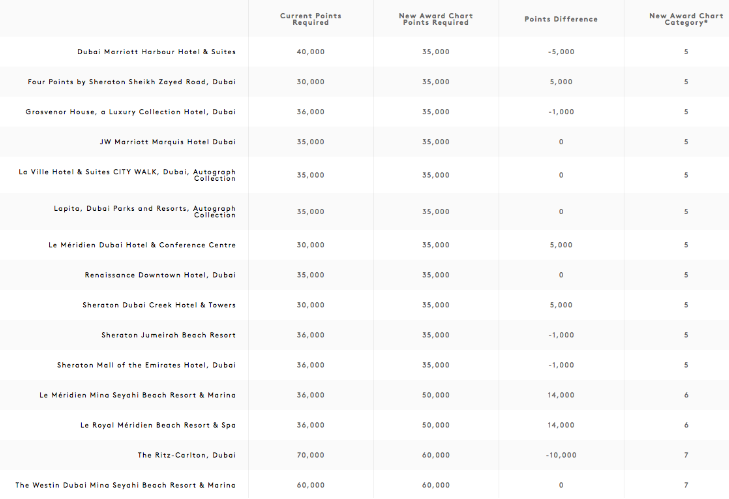Click Sheraton Dubai Creek Hotel & Towers
The width and height of the screenshot is (729, 499).
click(x=159, y=305)
